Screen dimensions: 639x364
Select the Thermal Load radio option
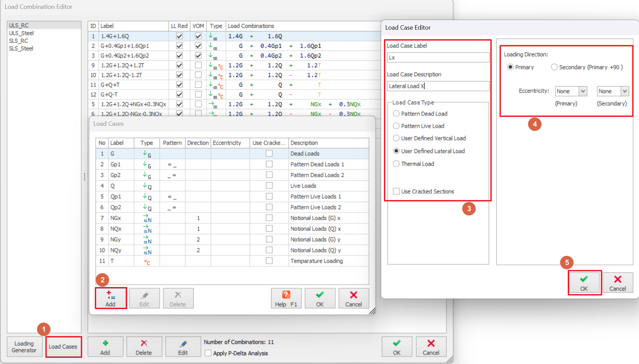[x=396, y=164]
